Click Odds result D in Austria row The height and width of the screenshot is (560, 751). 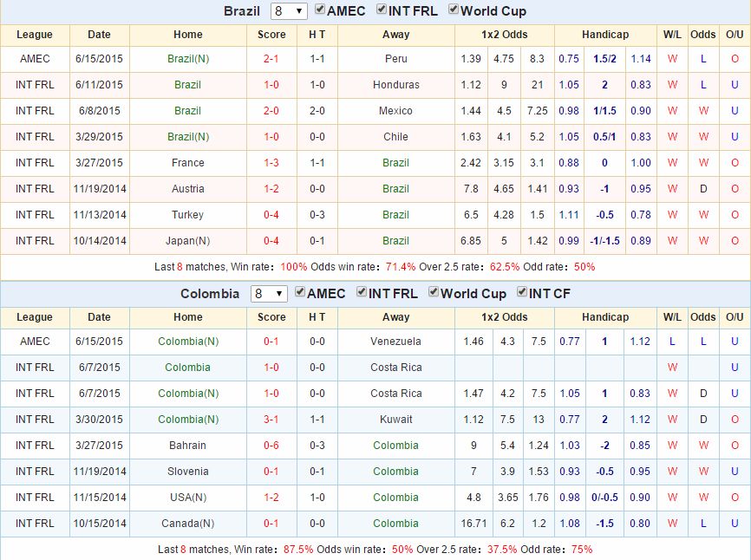(703, 189)
